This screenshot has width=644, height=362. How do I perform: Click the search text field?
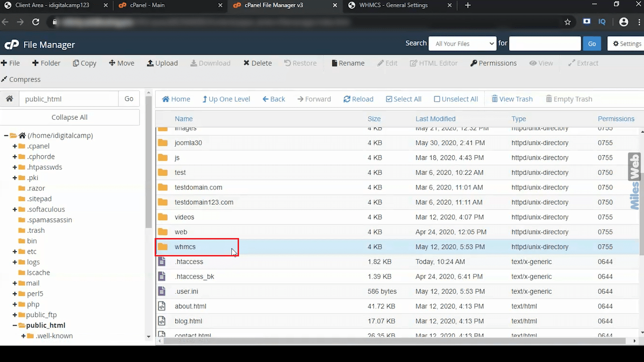pyautogui.click(x=545, y=43)
